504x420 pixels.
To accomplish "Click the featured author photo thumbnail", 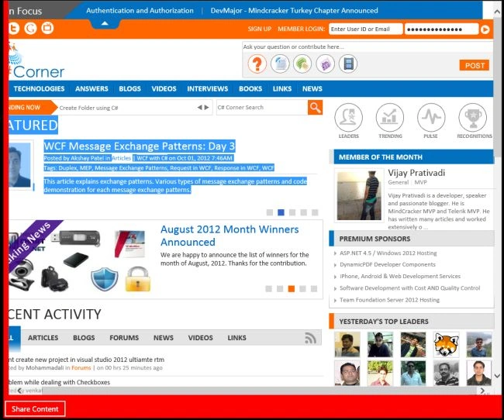I will (x=20, y=165).
